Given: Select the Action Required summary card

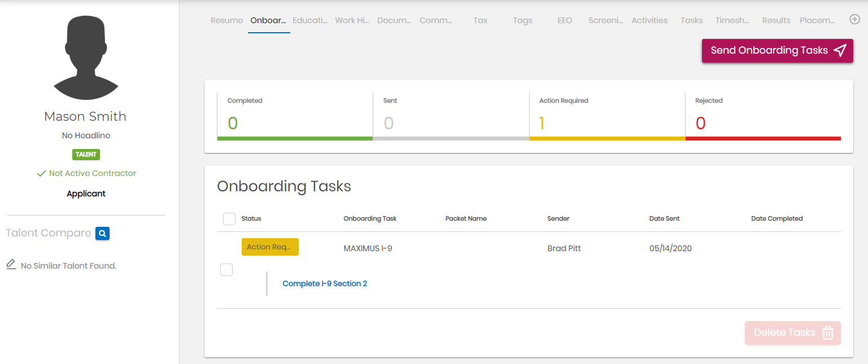Looking at the screenshot, I should pos(607,116).
